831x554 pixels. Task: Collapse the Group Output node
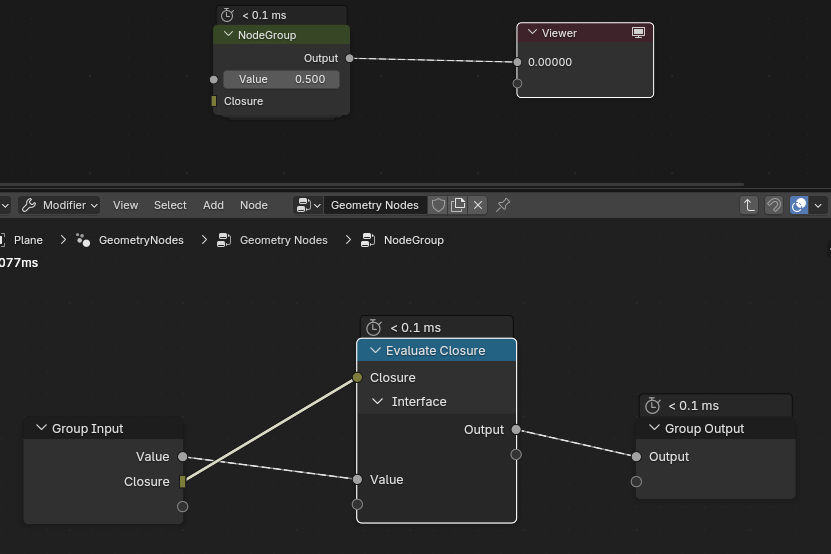tap(655, 428)
